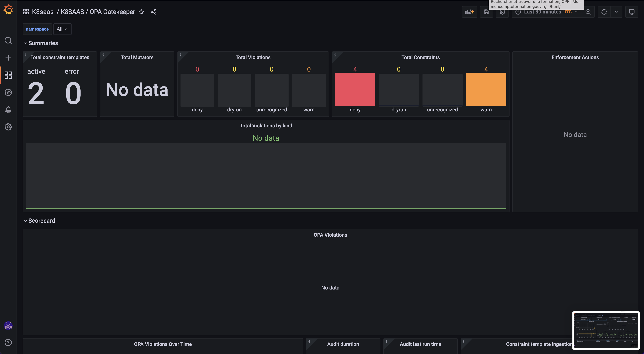This screenshot has width=644, height=354.
Task: Open the Grafana home logo
Action: click(8, 10)
